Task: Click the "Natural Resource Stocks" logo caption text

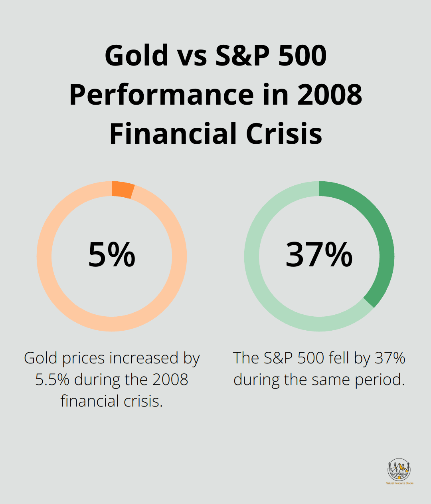Action: pos(399,483)
